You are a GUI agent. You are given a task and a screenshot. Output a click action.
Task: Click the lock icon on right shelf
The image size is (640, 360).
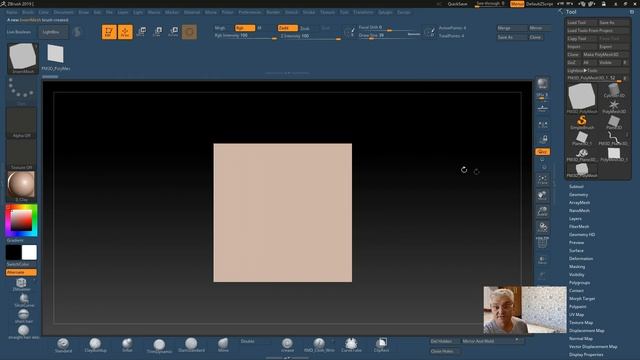click(543, 140)
